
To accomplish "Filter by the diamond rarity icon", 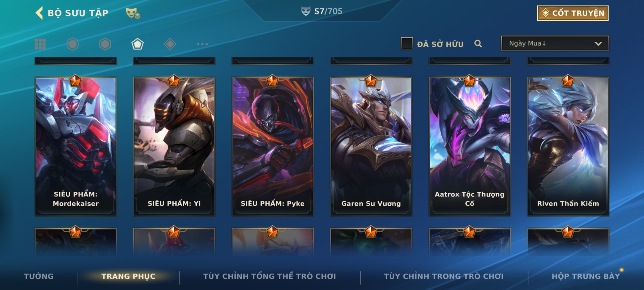I will click(170, 44).
